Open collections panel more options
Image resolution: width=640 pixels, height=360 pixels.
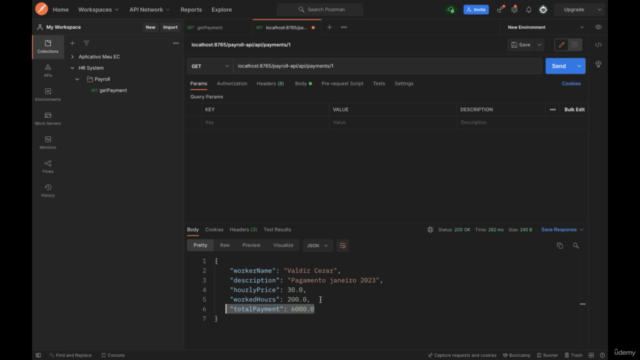(x=176, y=43)
